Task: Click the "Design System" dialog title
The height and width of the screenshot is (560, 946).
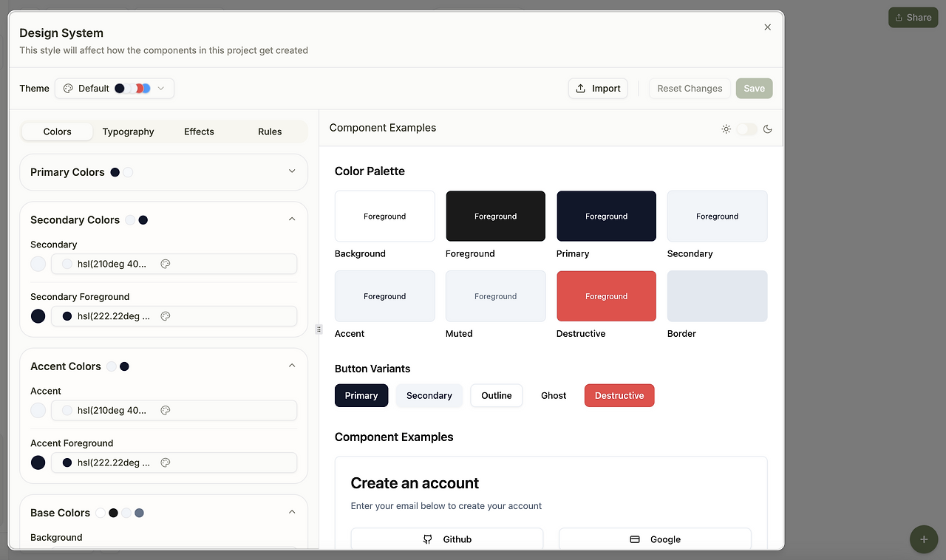Action: pos(61,33)
